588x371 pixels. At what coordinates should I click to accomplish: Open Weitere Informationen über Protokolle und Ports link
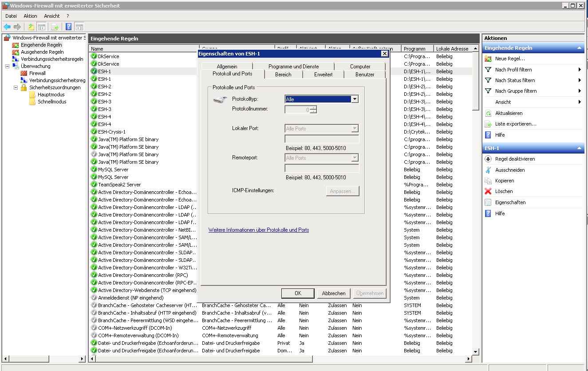259,230
